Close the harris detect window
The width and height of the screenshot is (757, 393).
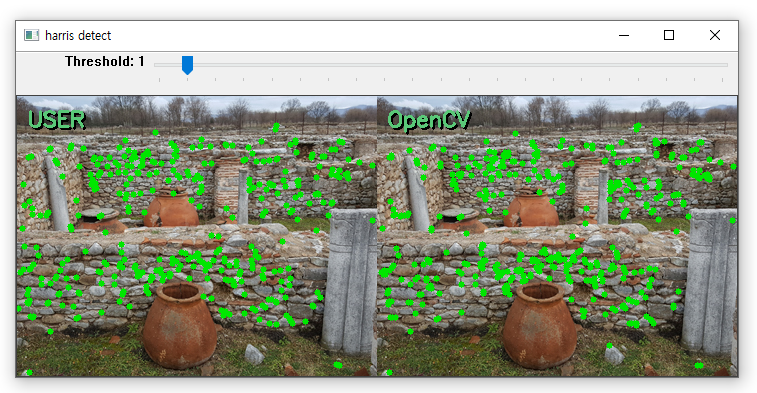tap(715, 35)
